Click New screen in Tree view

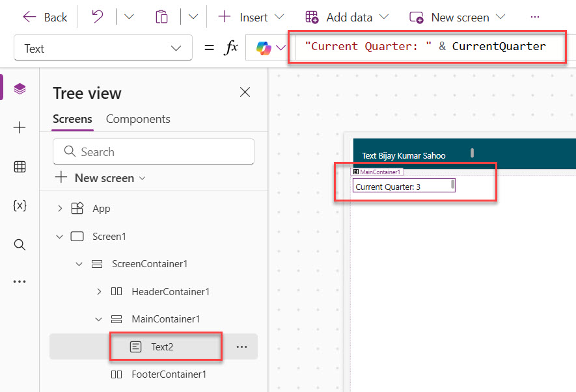(x=100, y=178)
